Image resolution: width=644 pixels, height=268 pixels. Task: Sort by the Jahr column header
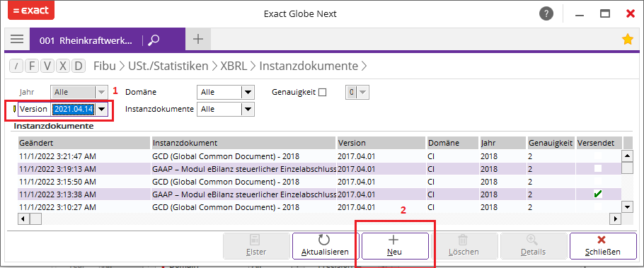(x=502, y=143)
